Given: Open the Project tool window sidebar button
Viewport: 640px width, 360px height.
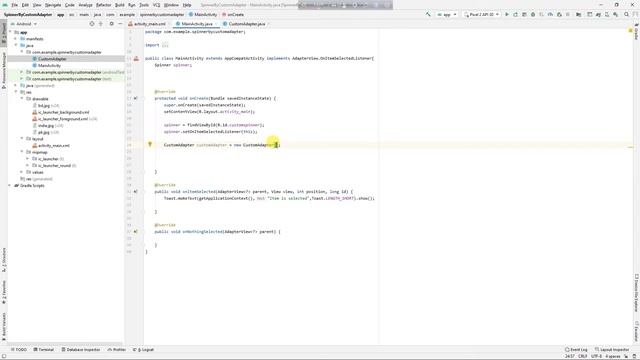Looking at the screenshot, I should [4, 33].
